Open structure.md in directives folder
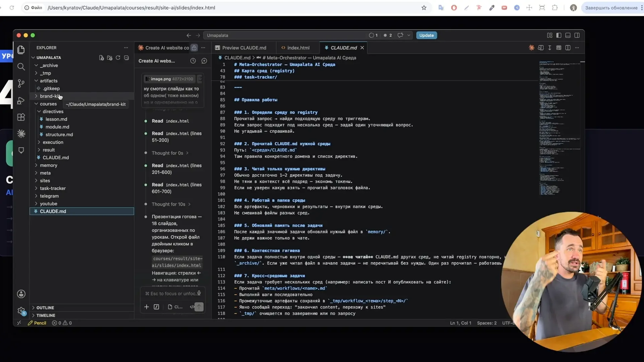This screenshot has width=644, height=362. coord(59,134)
